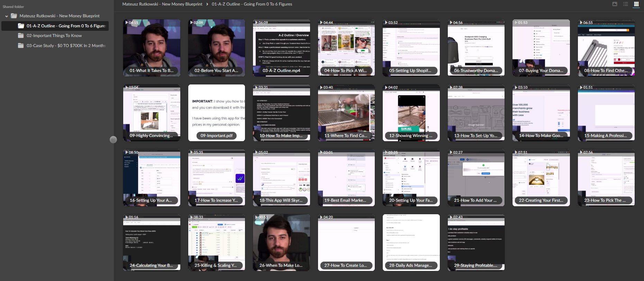
Task: Open the '10-How To Make Imp...' video
Action: (281, 113)
